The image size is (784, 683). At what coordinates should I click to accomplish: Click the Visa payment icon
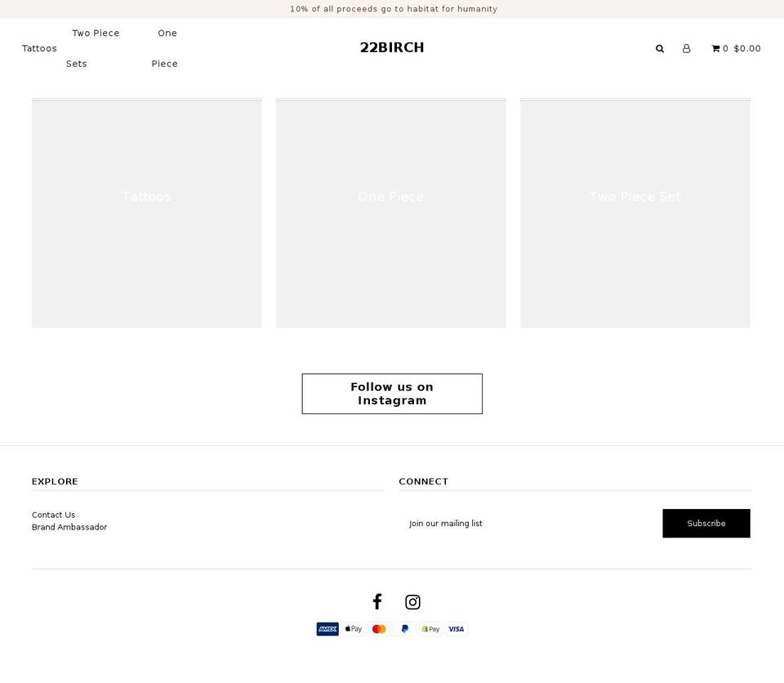(456, 629)
